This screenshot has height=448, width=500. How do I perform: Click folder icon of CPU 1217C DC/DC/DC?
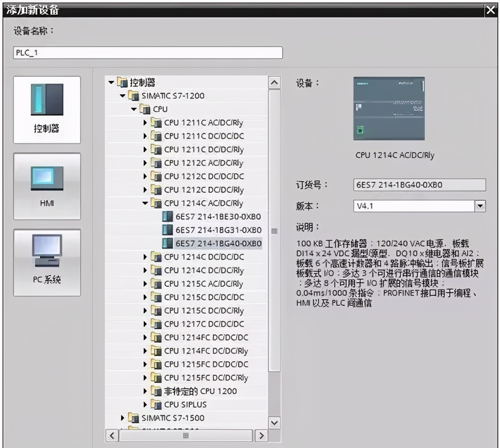coord(156,324)
